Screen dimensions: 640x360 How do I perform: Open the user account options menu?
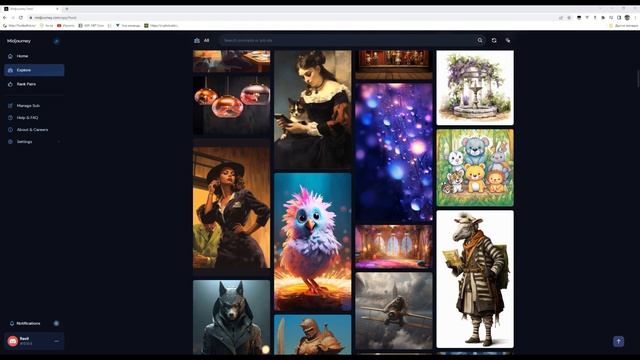pos(56,341)
